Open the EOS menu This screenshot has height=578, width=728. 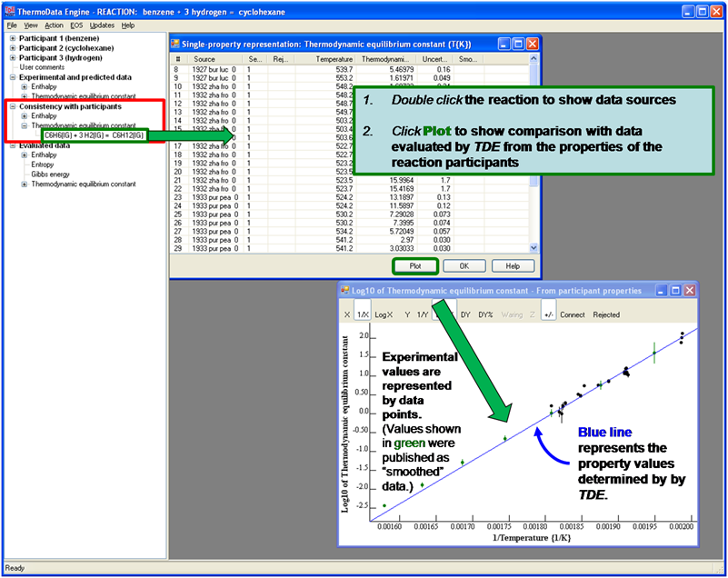click(76, 25)
